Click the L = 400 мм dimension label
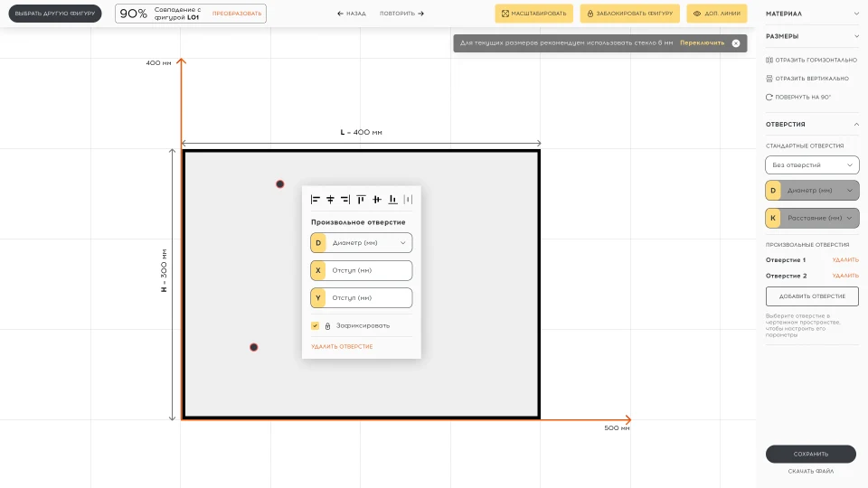Image resolution: width=868 pixels, height=488 pixels. (x=361, y=132)
